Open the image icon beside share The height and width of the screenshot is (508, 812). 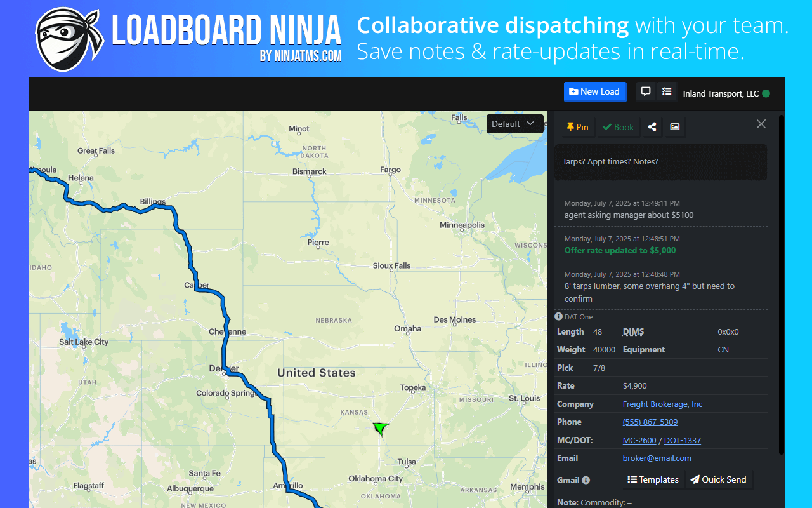tap(675, 127)
